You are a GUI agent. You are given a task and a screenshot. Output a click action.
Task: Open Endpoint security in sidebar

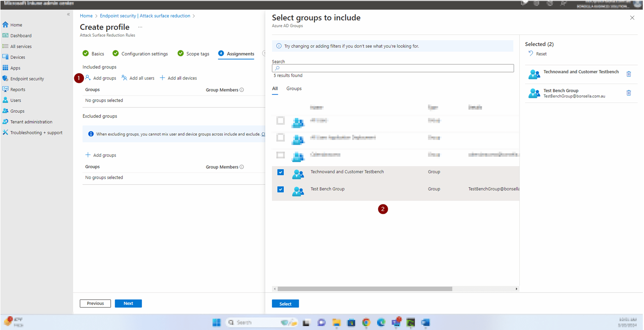[x=27, y=79]
